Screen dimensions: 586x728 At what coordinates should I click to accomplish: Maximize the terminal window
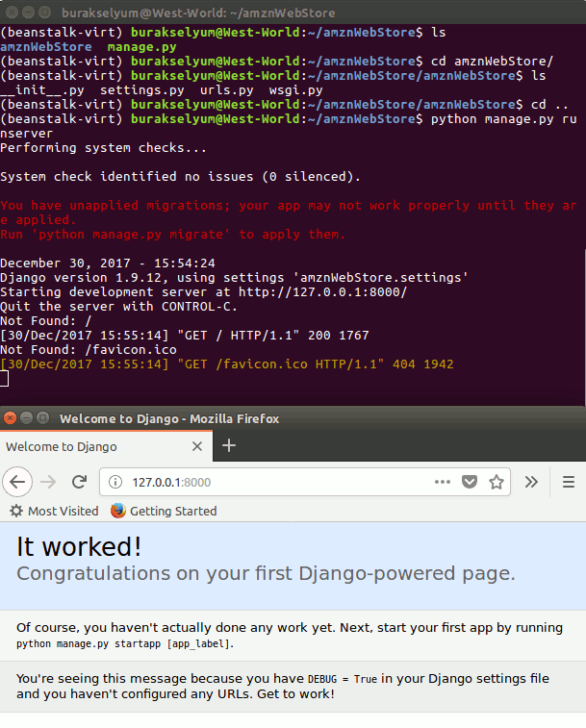tap(44, 13)
